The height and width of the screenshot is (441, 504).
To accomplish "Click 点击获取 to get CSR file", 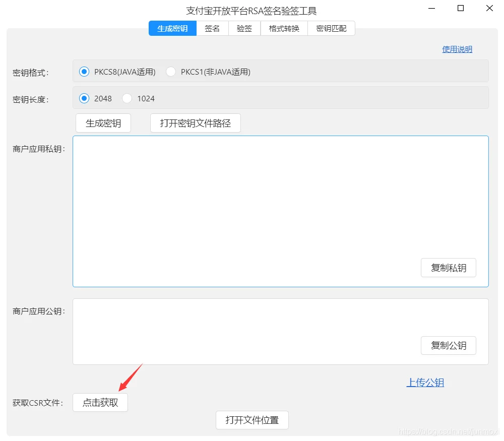I will [x=100, y=402].
